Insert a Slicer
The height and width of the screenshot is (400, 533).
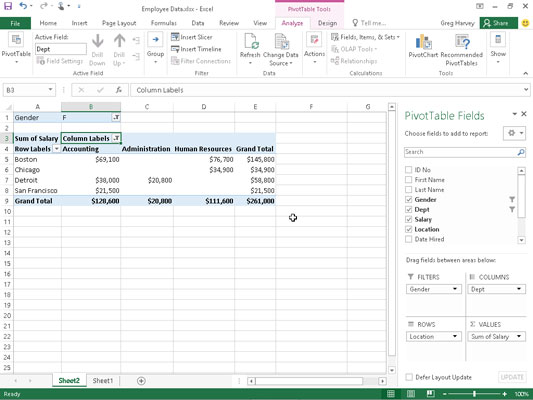(x=191, y=37)
